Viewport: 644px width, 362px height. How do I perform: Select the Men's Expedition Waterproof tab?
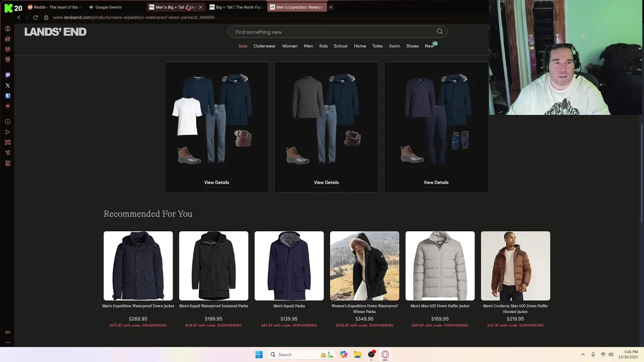click(x=297, y=7)
